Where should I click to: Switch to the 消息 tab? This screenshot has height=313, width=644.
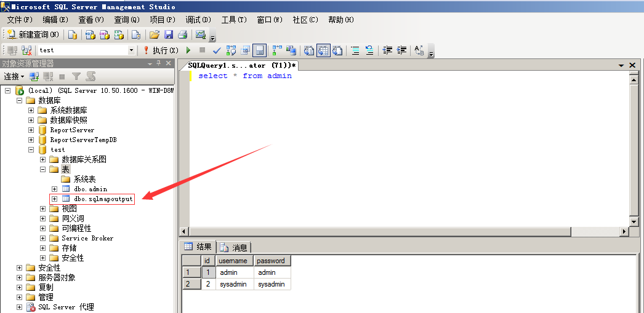234,247
